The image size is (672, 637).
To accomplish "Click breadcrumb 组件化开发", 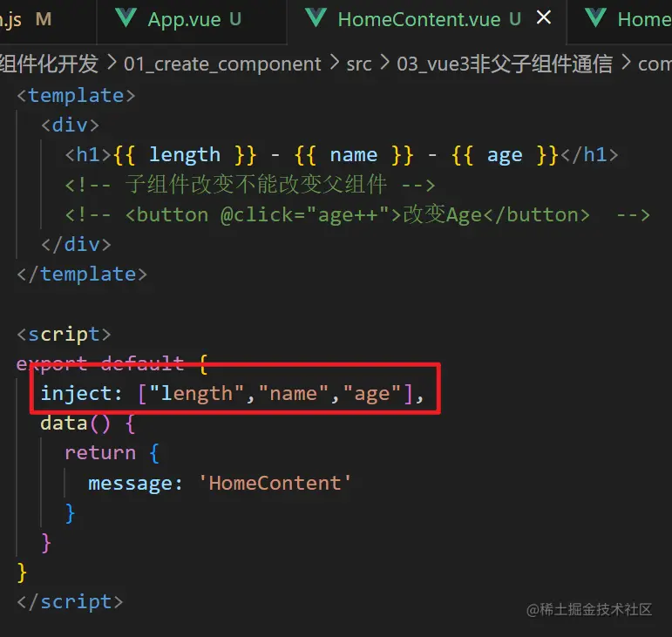I will 50,64.
